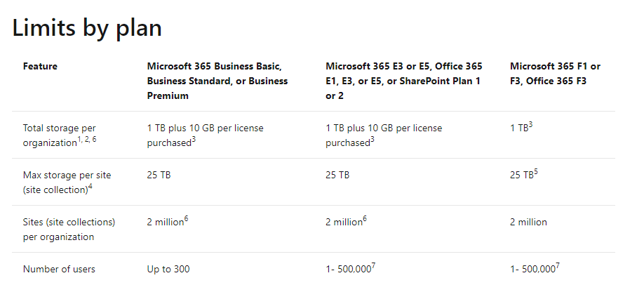
Task: Click the Number of users row label
Action: tap(59, 269)
